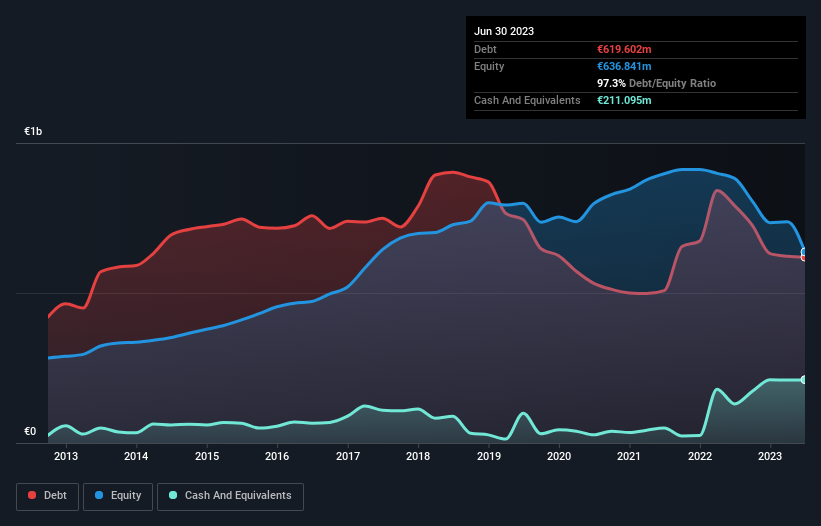
Task: Click the €636.841m equity value
Action: 624,66
